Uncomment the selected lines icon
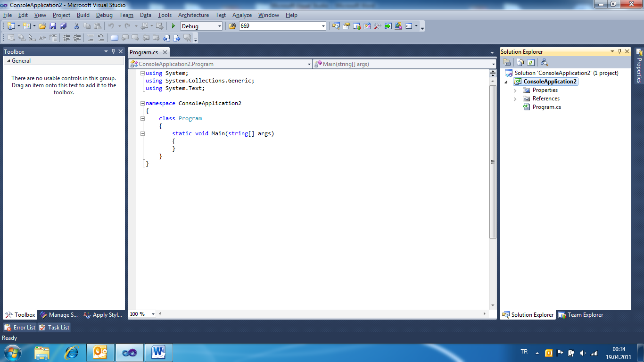The width and height of the screenshot is (644, 362). pyautogui.click(x=100, y=38)
